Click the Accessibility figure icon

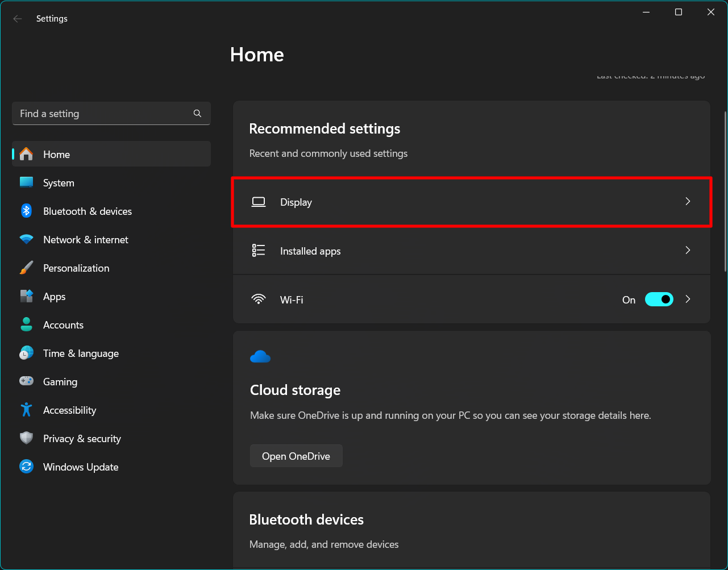click(26, 410)
